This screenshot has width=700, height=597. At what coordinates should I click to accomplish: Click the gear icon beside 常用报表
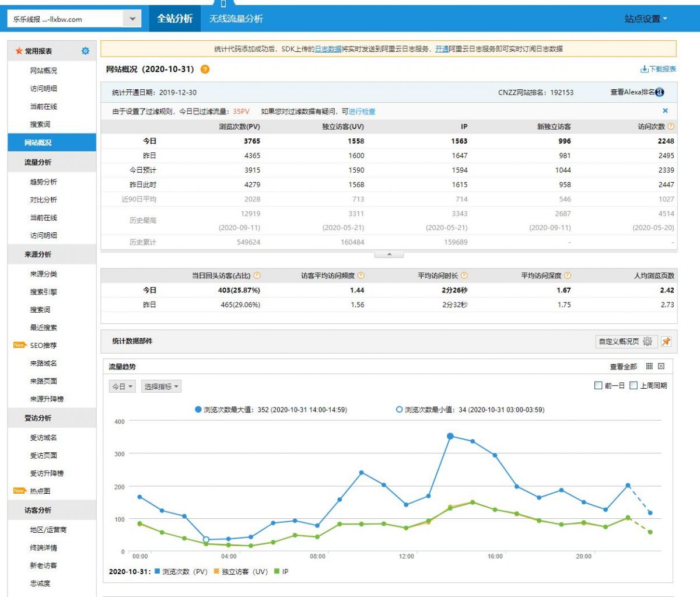(x=85, y=51)
